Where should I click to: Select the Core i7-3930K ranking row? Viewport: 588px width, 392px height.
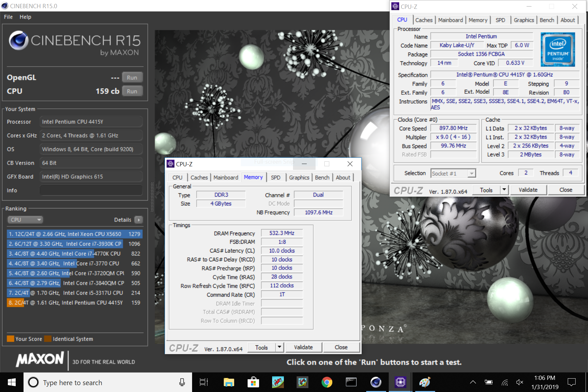(x=74, y=244)
